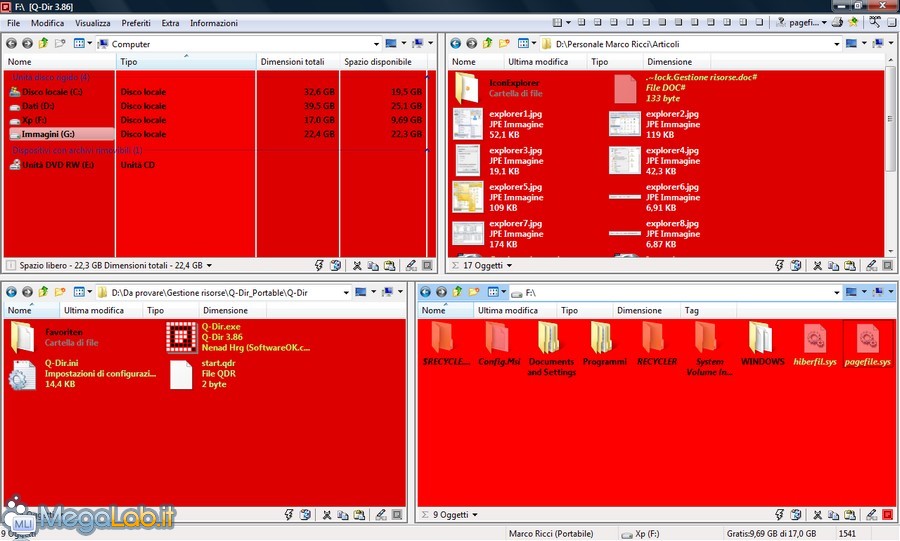Click cut scissors icon in Articoli pane
The image size is (900, 541).
point(817,266)
